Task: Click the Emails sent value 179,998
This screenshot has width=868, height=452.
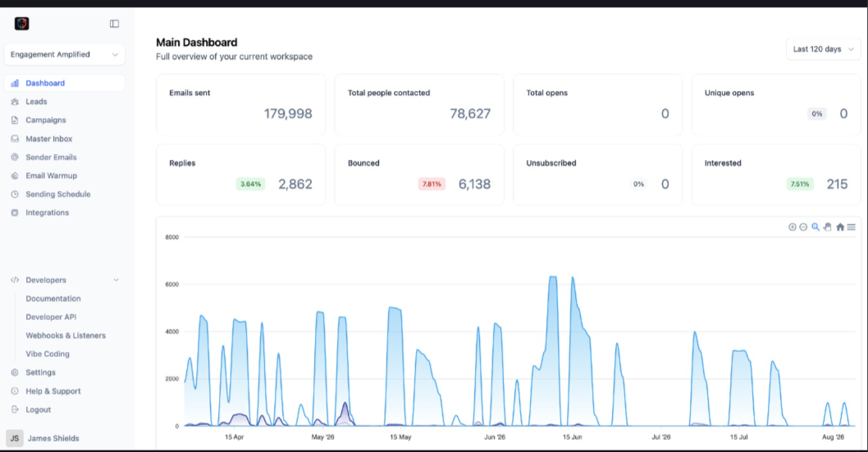Action: point(288,113)
